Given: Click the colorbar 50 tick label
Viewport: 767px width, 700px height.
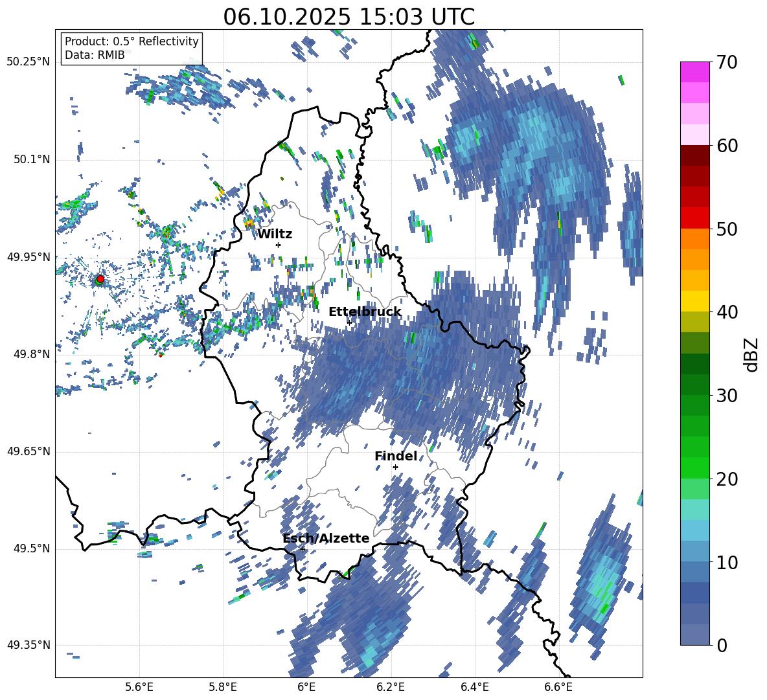Looking at the screenshot, I should click(x=727, y=229).
